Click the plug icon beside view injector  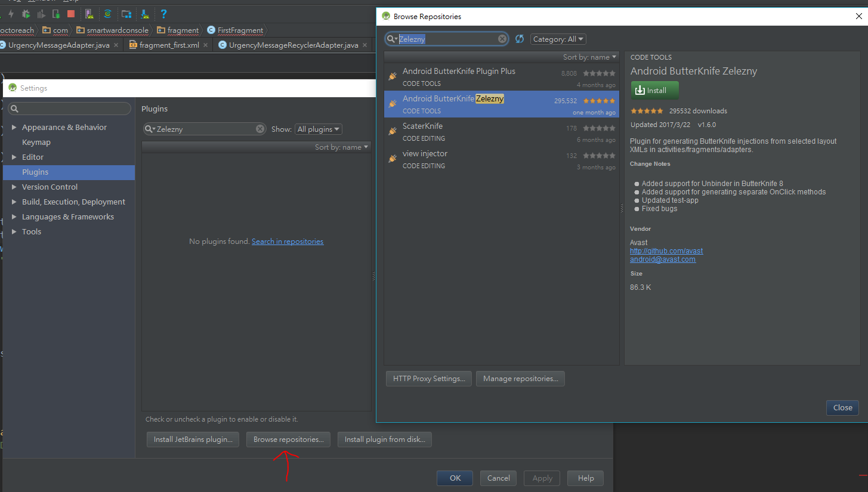tap(393, 159)
